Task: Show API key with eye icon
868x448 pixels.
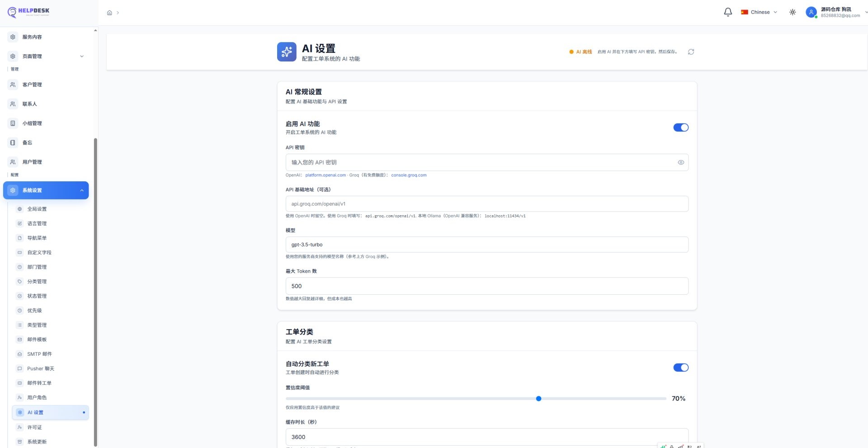Action: pos(680,162)
